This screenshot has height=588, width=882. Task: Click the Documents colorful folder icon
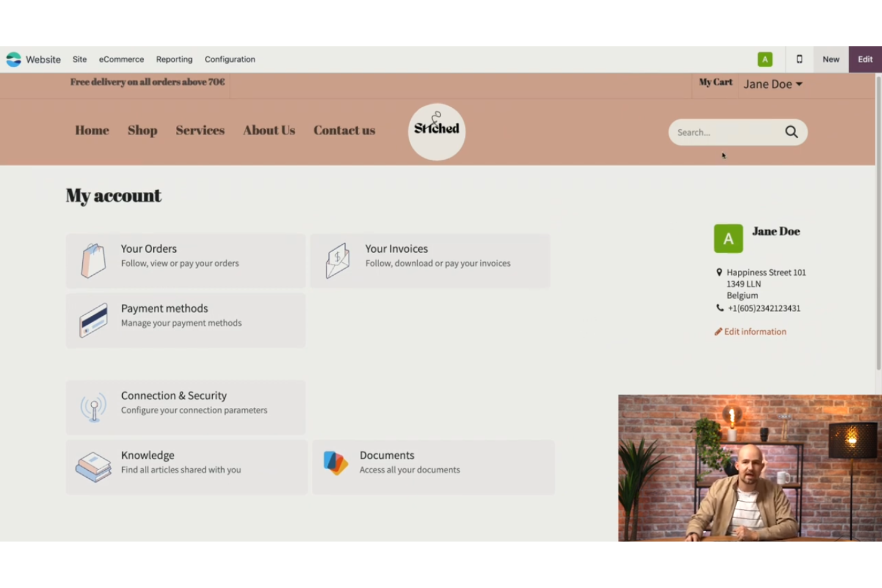(336, 463)
